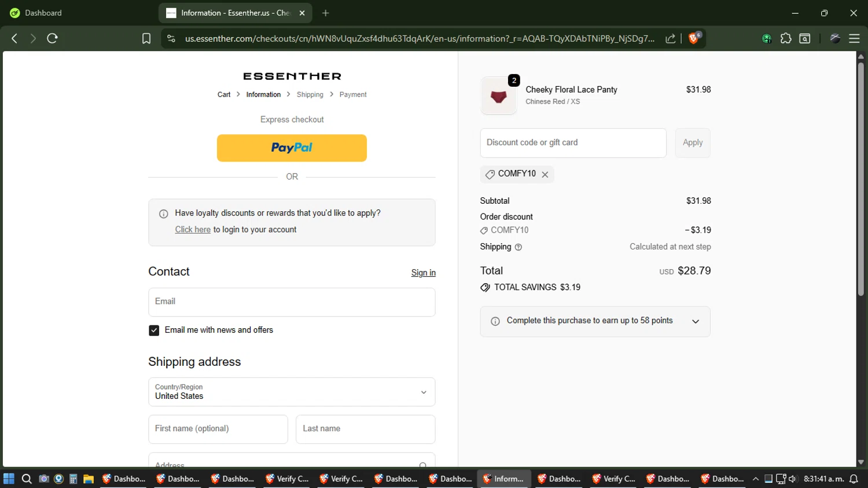Open the Country/Region dropdown

[x=292, y=392]
